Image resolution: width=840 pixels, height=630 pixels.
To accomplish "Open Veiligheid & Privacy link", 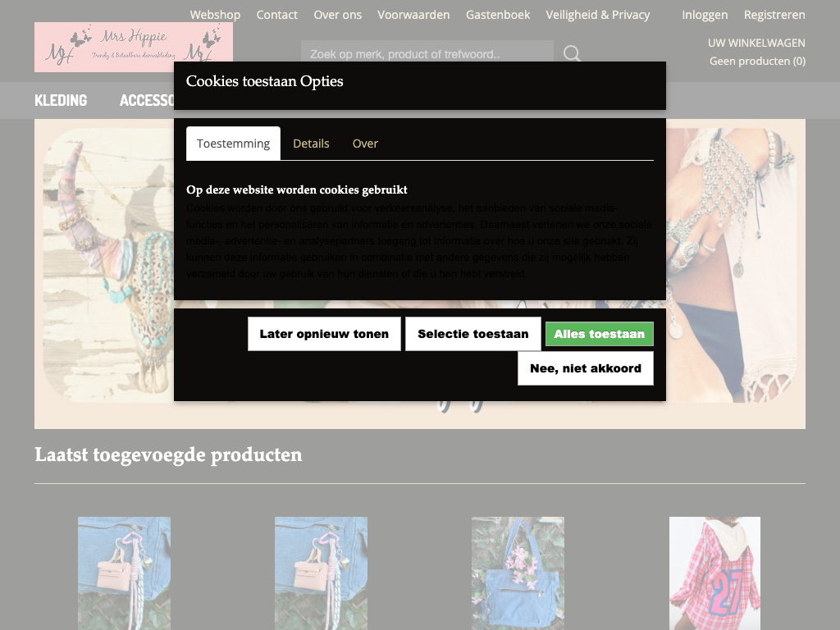I will pyautogui.click(x=597, y=15).
